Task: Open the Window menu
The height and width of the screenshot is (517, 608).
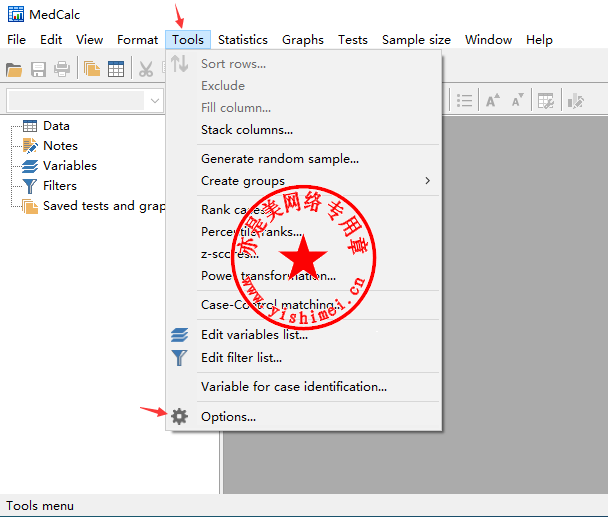Action: click(488, 40)
